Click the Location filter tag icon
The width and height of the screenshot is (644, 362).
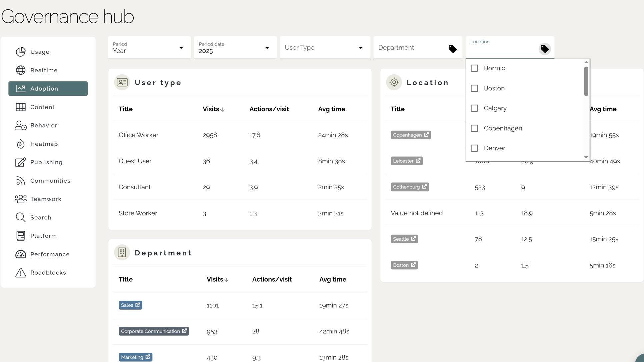tap(545, 49)
